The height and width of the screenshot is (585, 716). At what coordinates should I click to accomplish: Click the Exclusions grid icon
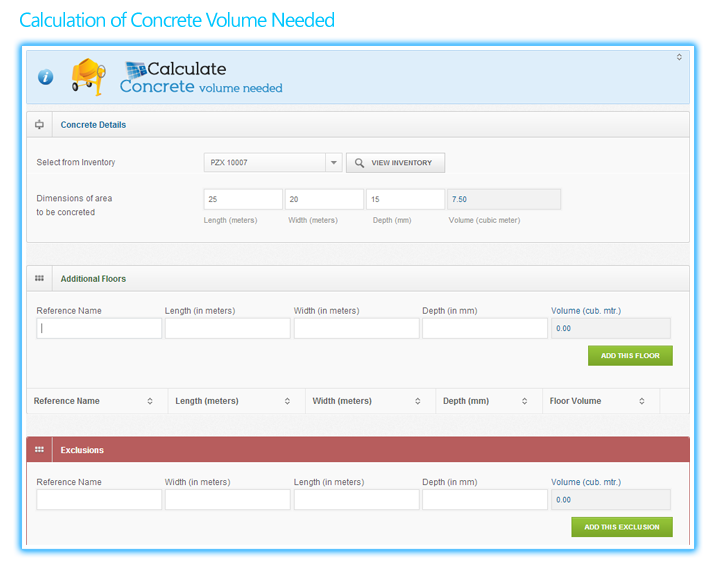pyautogui.click(x=40, y=450)
